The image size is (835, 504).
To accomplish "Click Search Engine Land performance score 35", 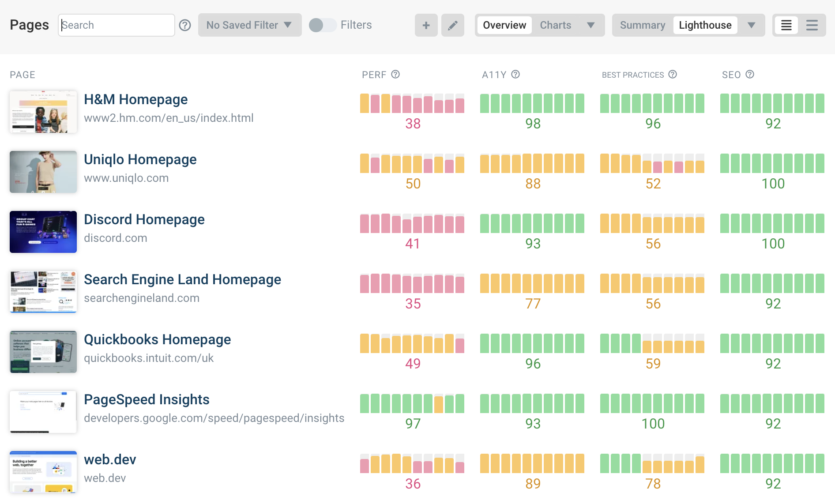I will pyautogui.click(x=413, y=304).
